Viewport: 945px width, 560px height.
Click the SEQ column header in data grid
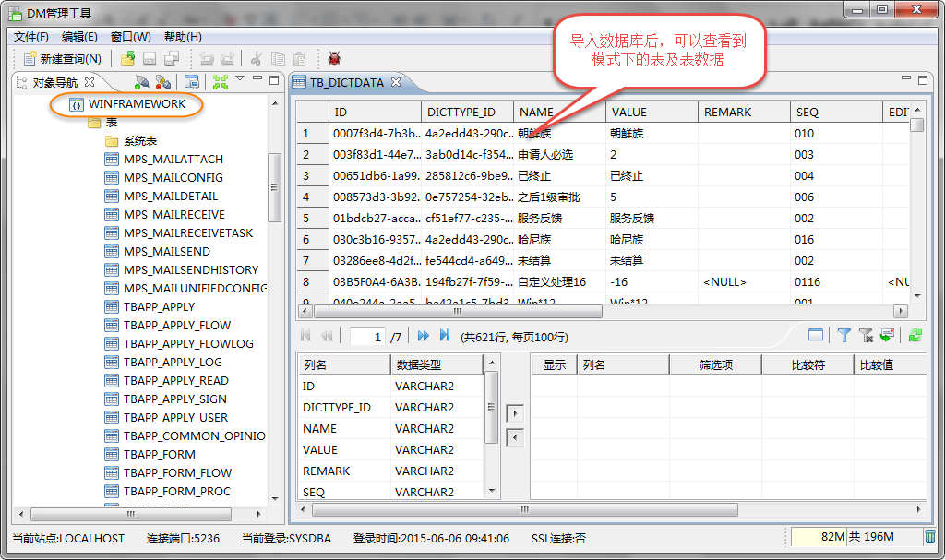pos(836,113)
